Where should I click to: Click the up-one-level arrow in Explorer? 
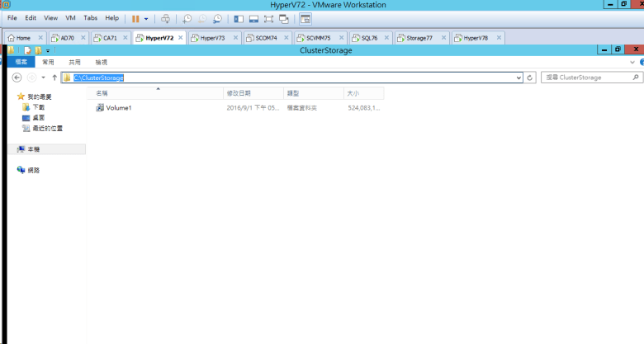(x=54, y=78)
